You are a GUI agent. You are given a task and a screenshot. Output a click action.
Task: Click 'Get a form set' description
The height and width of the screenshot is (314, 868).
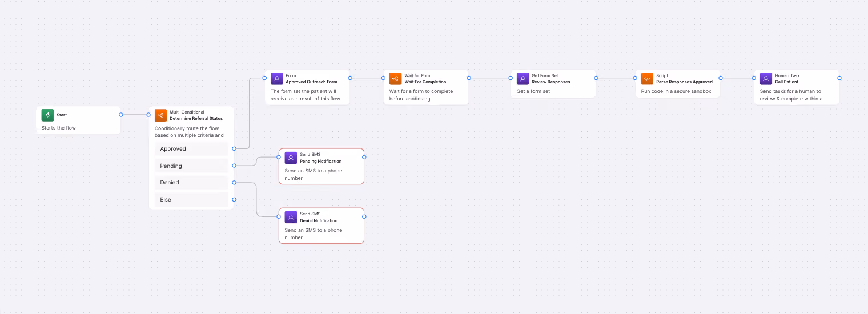tap(533, 91)
